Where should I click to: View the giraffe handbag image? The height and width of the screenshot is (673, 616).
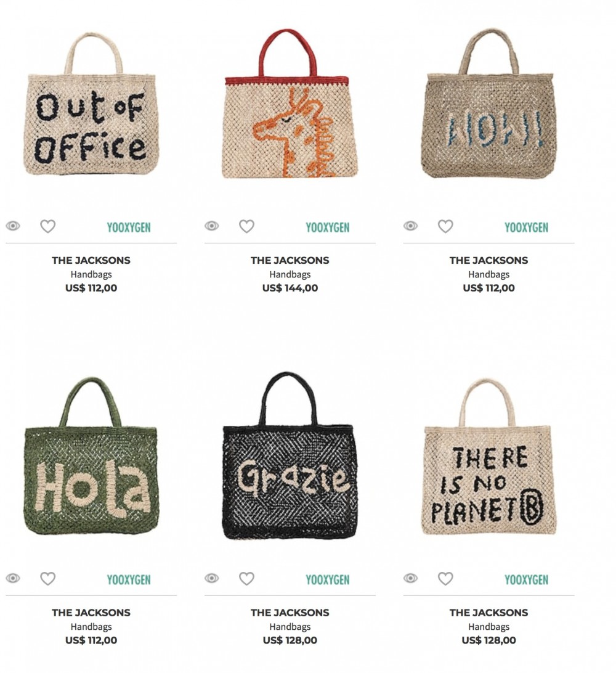point(290,104)
